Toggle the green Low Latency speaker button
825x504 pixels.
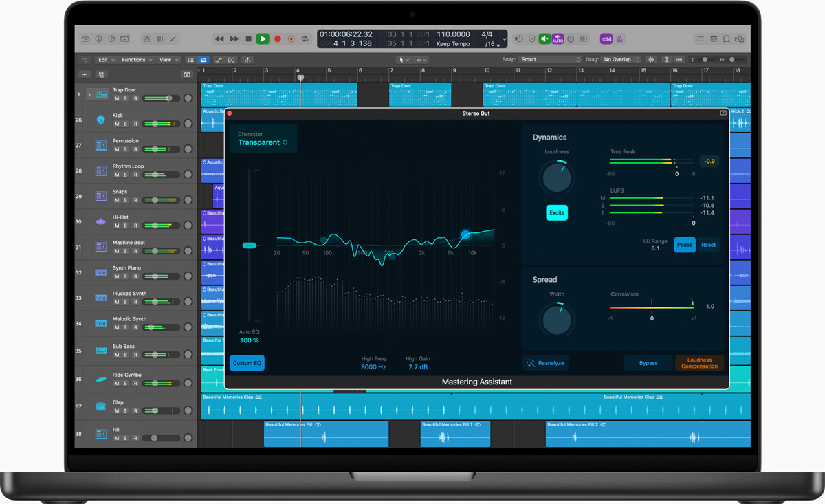(544, 39)
